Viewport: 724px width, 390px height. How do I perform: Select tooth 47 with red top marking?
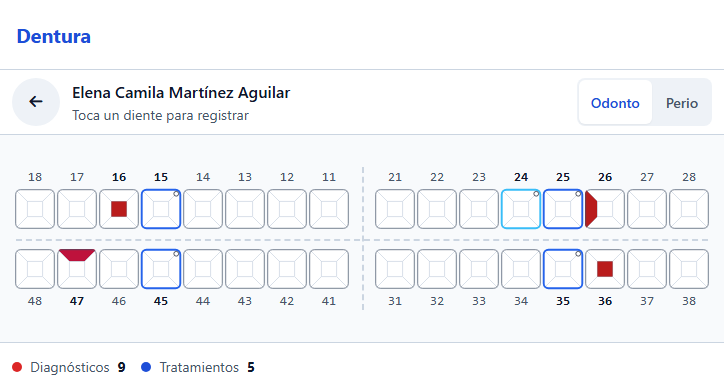coord(77,269)
